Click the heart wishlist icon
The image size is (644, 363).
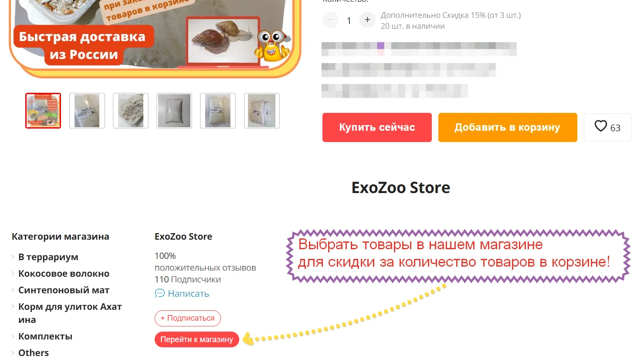point(600,126)
